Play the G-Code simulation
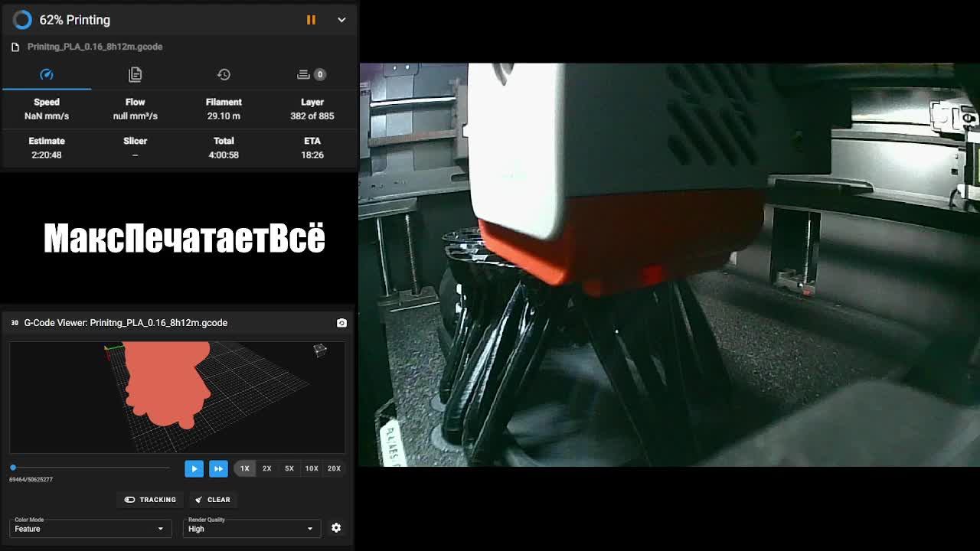 click(194, 468)
